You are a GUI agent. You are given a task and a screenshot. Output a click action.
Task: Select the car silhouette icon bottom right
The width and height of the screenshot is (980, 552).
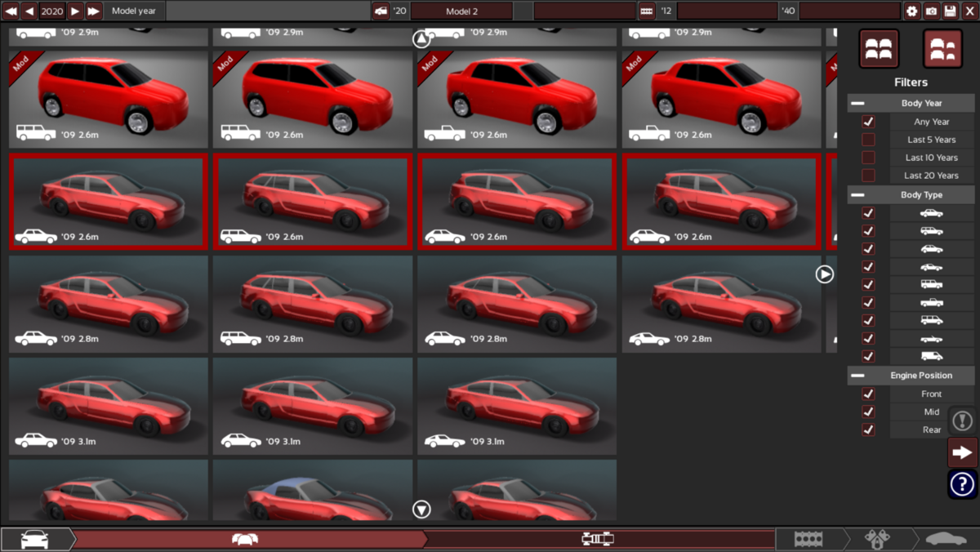click(x=946, y=538)
